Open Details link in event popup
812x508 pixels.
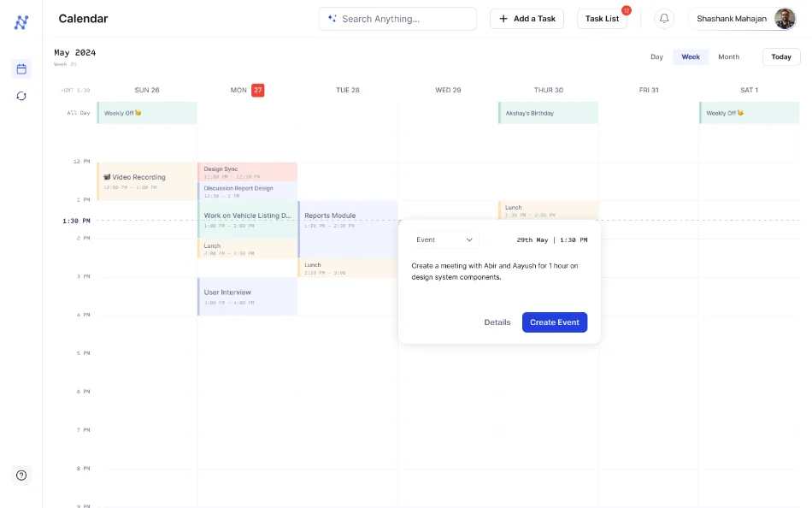[x=497, y=322]
